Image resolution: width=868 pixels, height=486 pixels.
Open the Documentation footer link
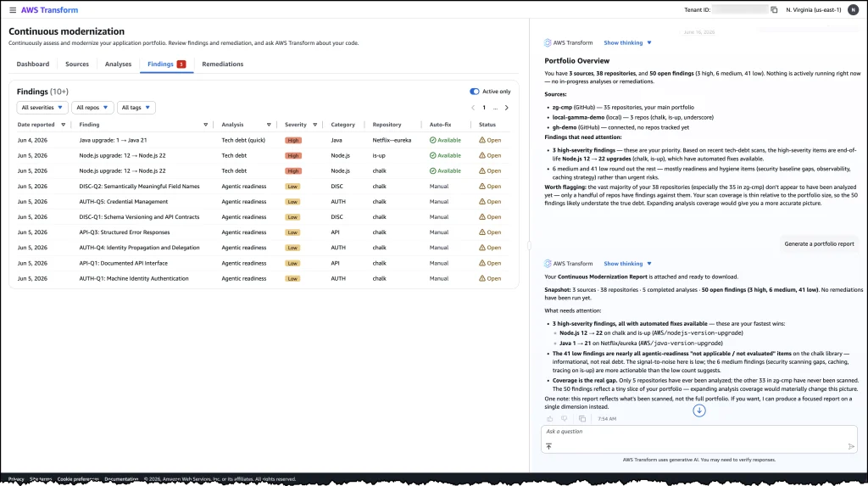point(121,479)
